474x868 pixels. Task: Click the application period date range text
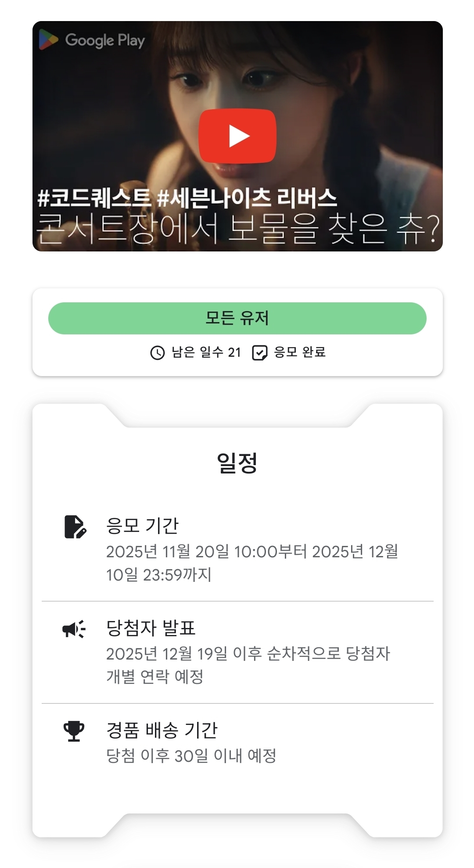point(252,563)
